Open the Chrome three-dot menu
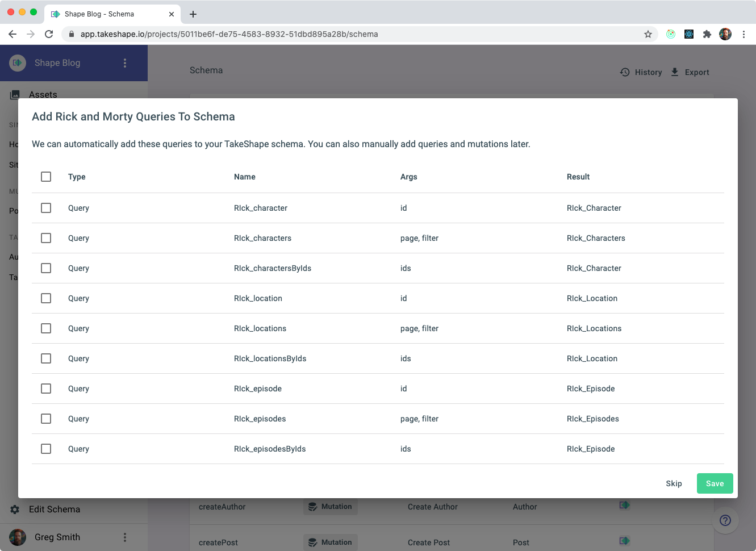 coord(744,34)
